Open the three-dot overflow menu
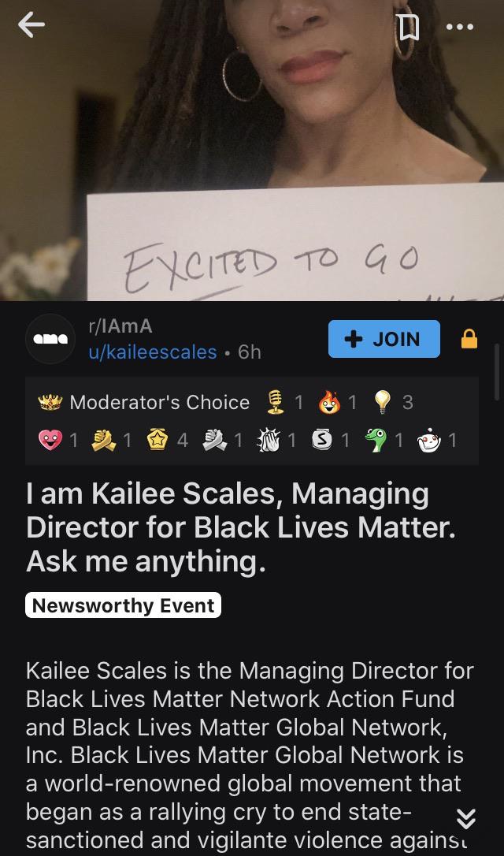 point(459,27)
